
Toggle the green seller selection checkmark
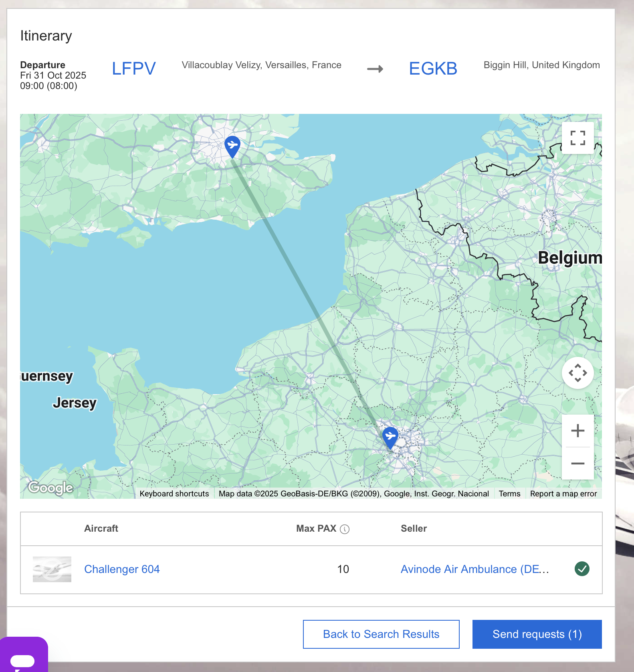pos(582,569)
